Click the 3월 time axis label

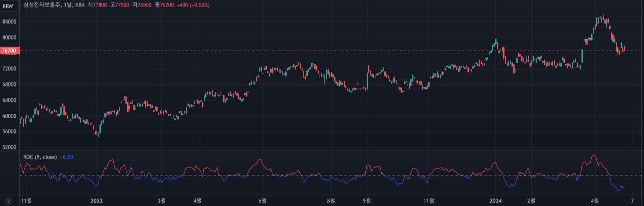[x=162, y=201]
